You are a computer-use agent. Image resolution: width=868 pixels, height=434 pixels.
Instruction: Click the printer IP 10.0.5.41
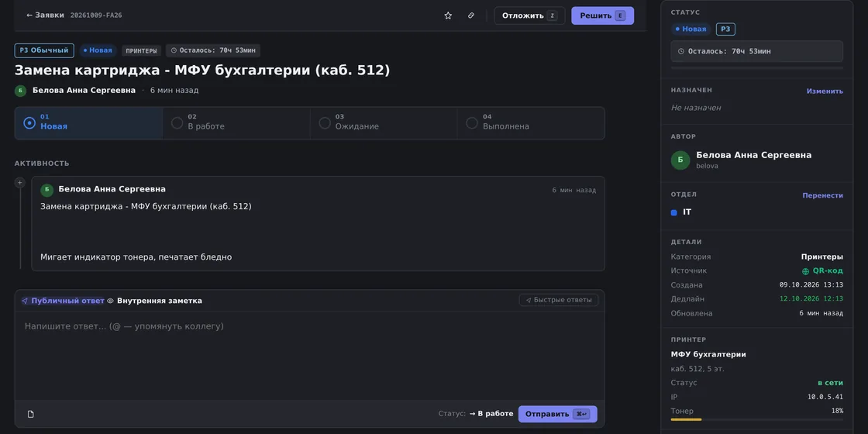click(825, 397)
